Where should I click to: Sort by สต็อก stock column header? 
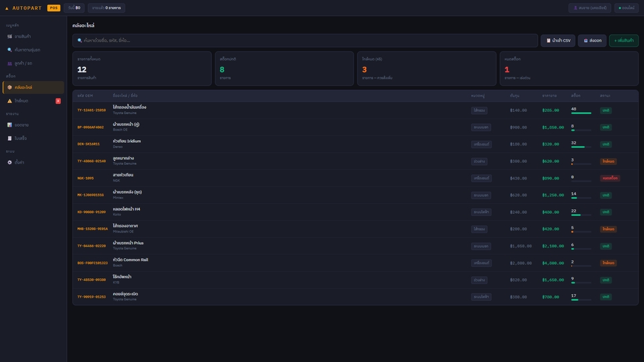(x=576, y=96)
